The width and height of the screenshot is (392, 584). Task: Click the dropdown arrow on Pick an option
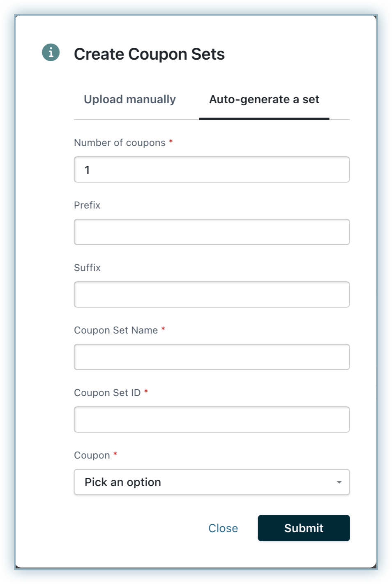click(339, 482)
